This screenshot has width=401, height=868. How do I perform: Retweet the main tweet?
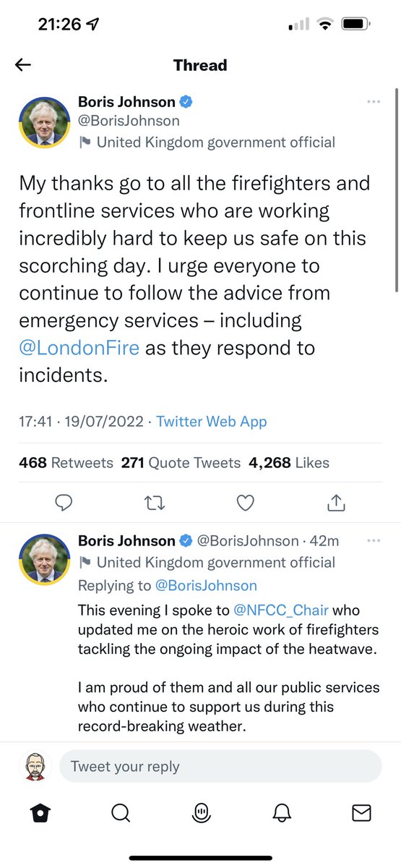[x=155, y=502]
